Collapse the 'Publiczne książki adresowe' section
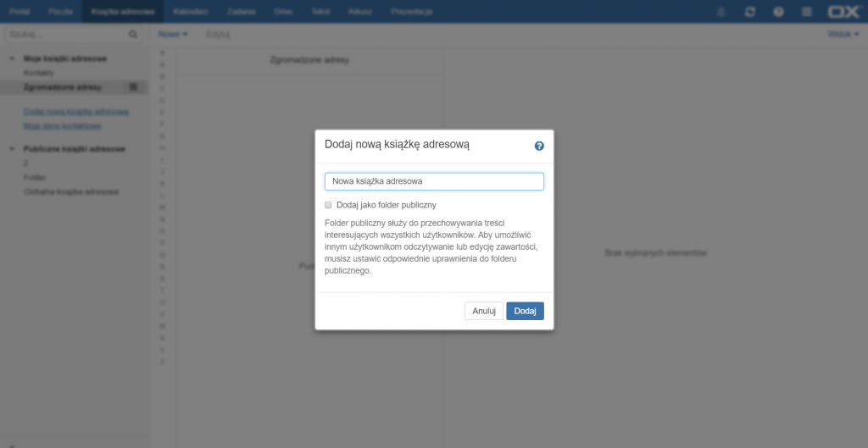Screen dimensions: 868x448 tap(12, 149)
